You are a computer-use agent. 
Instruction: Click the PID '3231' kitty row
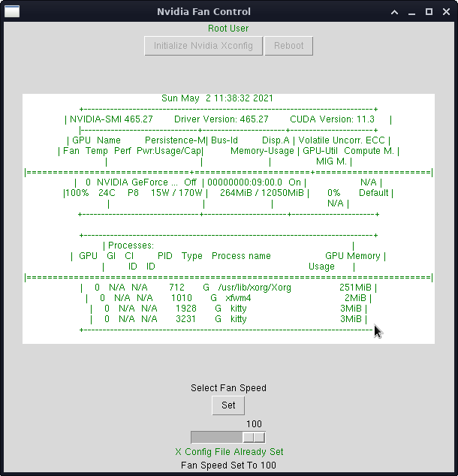185,319
